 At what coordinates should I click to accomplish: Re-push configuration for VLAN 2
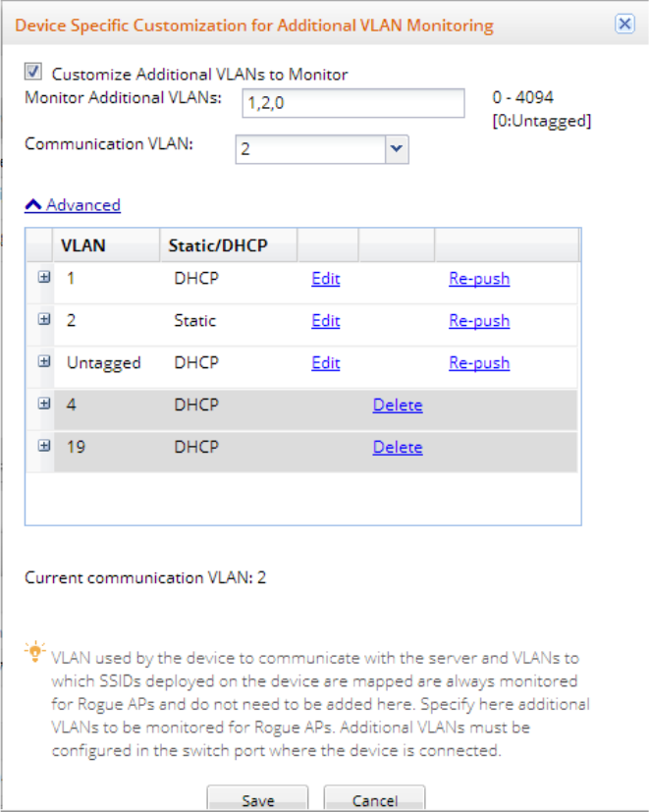479,321
